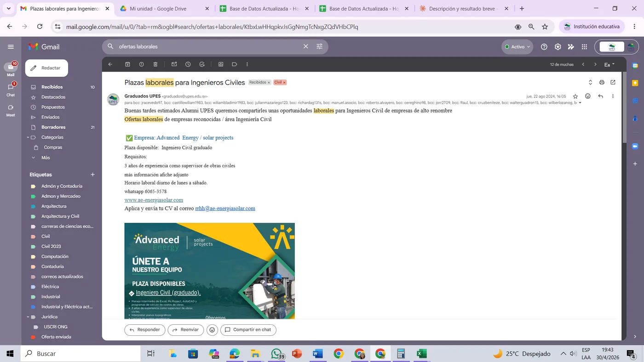Screen dimensions: 644x362
Task: Open Chrome tab search dropdown
Action: coord(8,8)
